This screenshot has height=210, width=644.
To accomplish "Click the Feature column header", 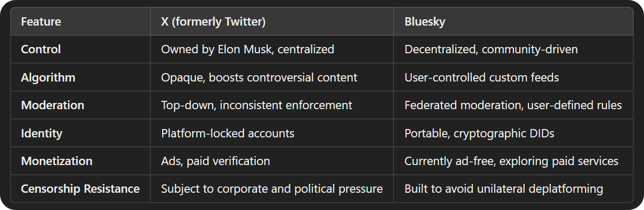I will [x=41, y=22].
